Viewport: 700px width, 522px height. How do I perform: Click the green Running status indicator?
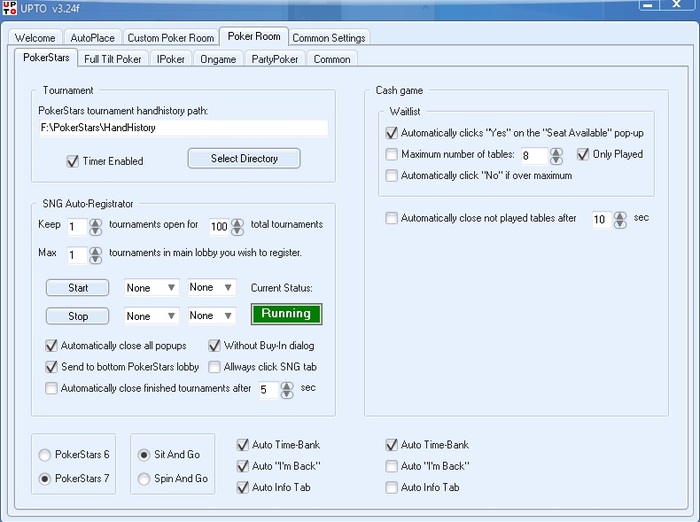(286, 314)
